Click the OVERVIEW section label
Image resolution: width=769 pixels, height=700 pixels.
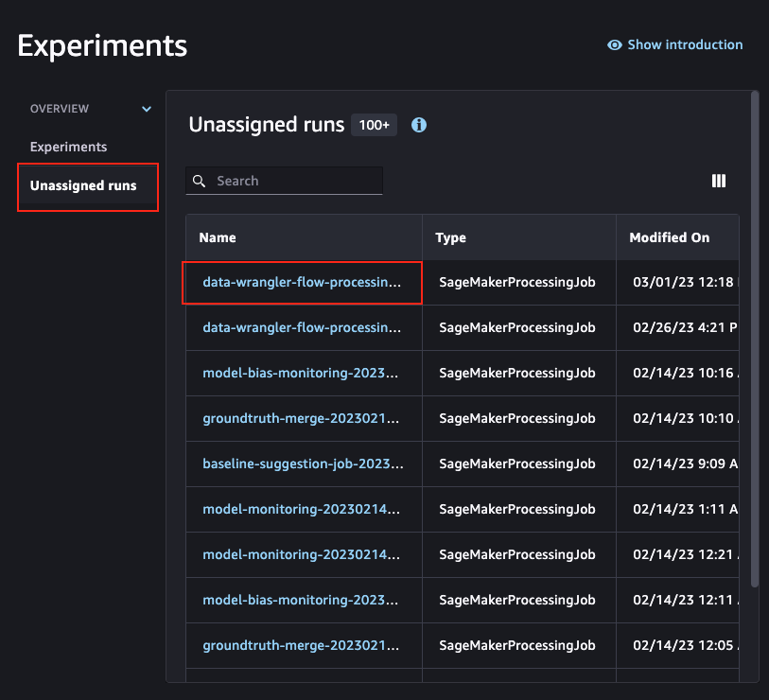point(60,109)
